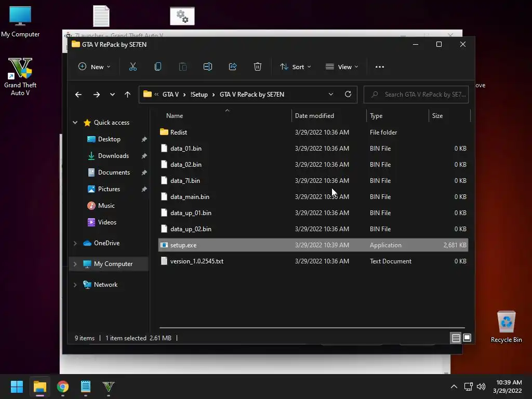
Task: Select the data_up_02.bin file
Action: coord(313,229)
